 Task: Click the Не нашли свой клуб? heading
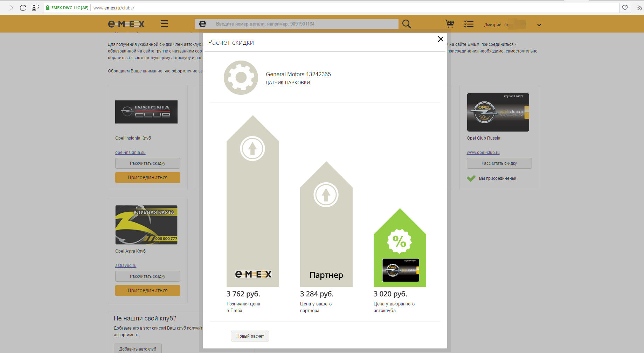[x=145, y=318]
